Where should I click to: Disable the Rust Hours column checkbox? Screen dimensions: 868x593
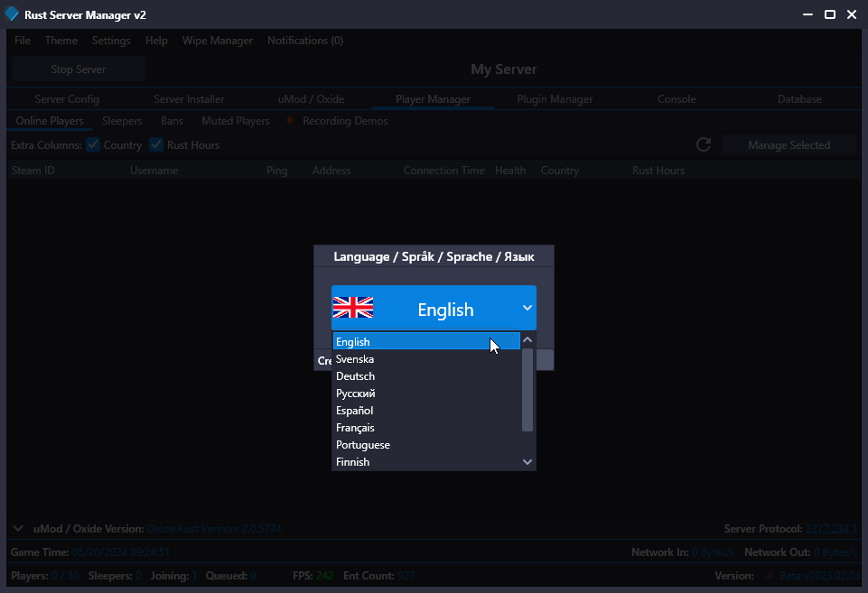[156, 144]
